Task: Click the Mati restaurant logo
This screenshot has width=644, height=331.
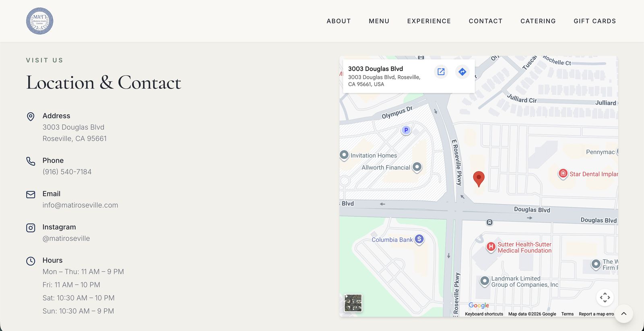Action: [39, 21]
